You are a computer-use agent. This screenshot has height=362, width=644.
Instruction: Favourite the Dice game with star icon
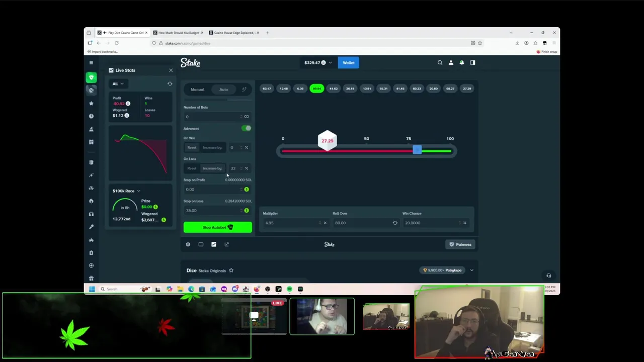point(231,270)
